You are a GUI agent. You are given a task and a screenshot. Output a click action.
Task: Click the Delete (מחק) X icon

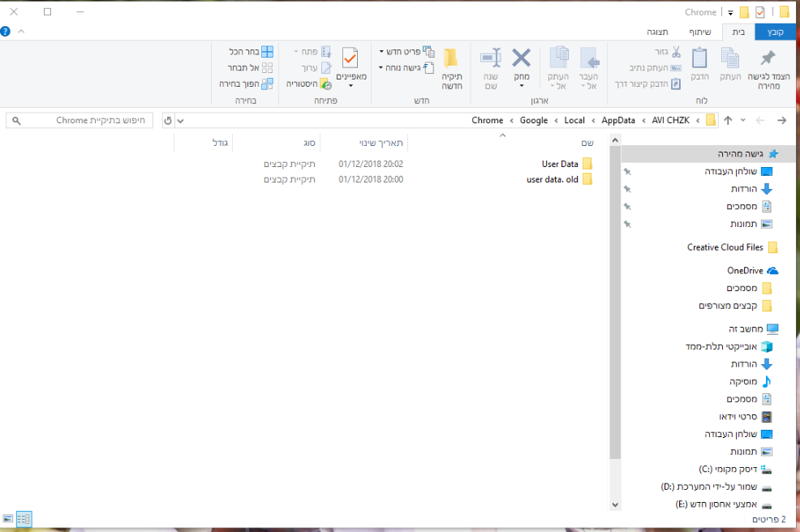pyautogui.click(x=521, y=58)
